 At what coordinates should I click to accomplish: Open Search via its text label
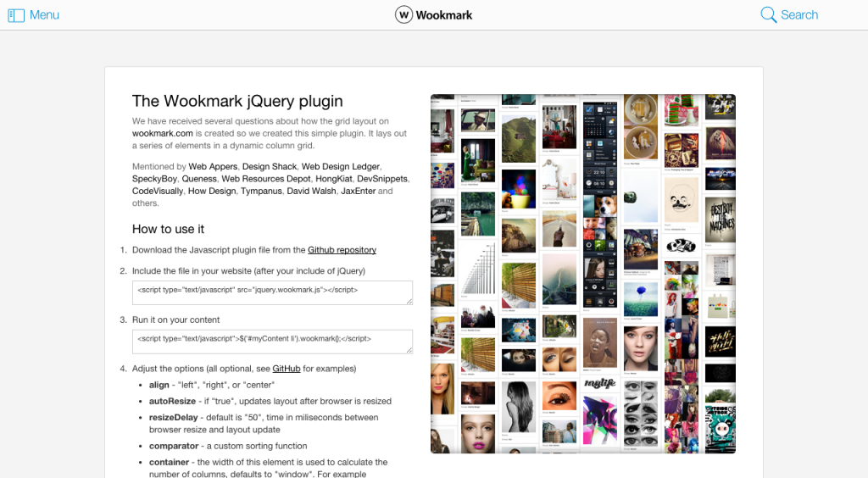pos(799,15)
